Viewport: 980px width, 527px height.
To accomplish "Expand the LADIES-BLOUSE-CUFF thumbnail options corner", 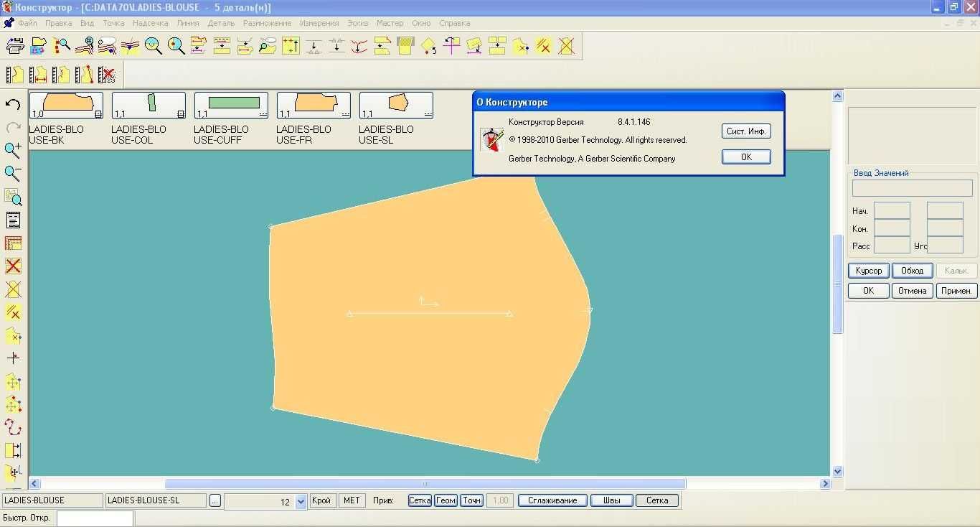I will 263,114.
